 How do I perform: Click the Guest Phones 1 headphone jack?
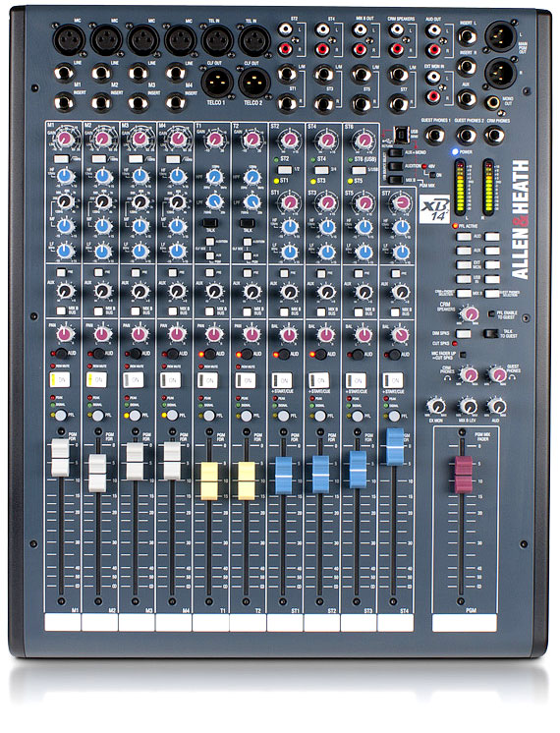click(434, 135)
